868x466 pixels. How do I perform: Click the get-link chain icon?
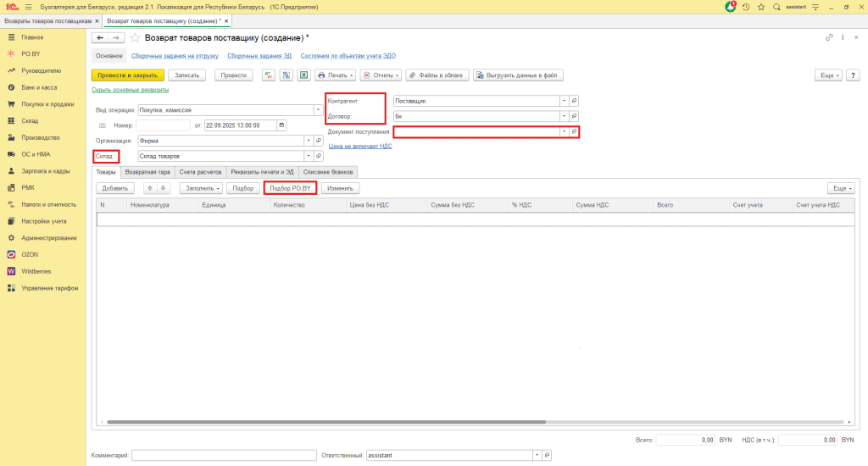(x=829, y=38)
